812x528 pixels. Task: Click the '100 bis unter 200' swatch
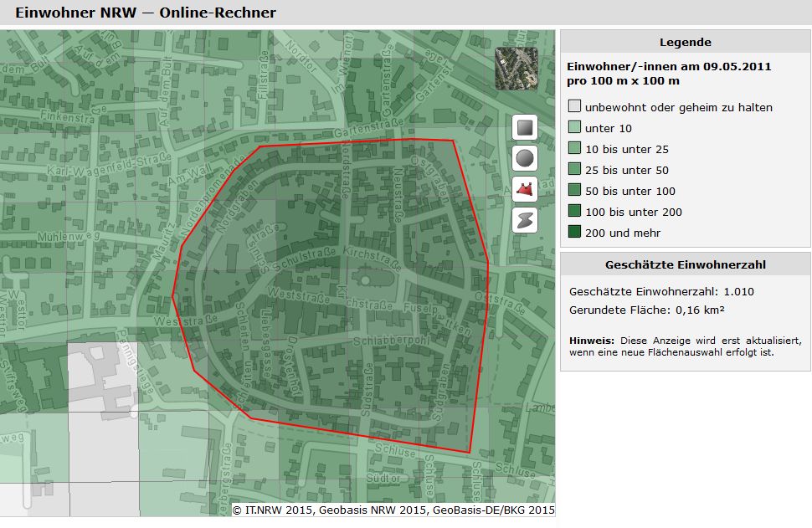coord(574,212)
